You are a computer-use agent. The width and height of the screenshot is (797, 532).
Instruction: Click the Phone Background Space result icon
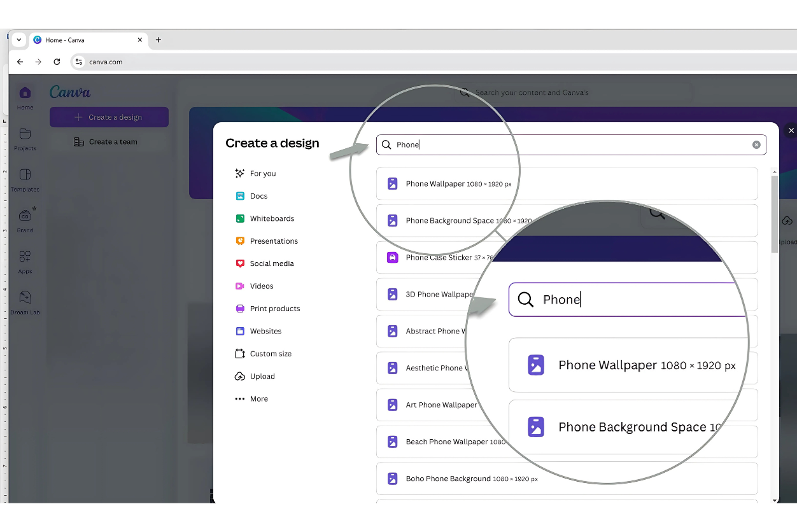click(393, 221)
